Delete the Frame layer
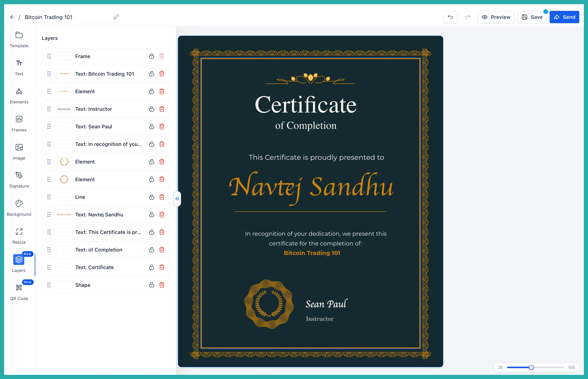The height and width of the screenshot is (379, 588). point(162,56)
